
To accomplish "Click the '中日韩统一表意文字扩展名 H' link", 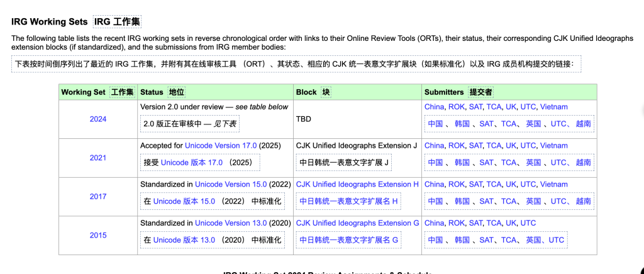I will [348, 202].
